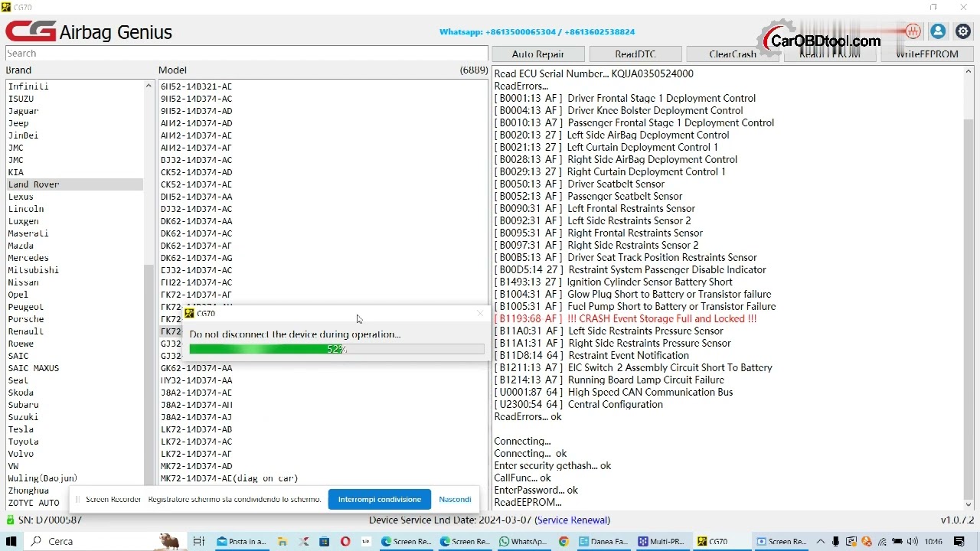Viewport: 980px width, 551px height.
Task: Open Google Chrome from the taskbar
Action: [564, 541]
